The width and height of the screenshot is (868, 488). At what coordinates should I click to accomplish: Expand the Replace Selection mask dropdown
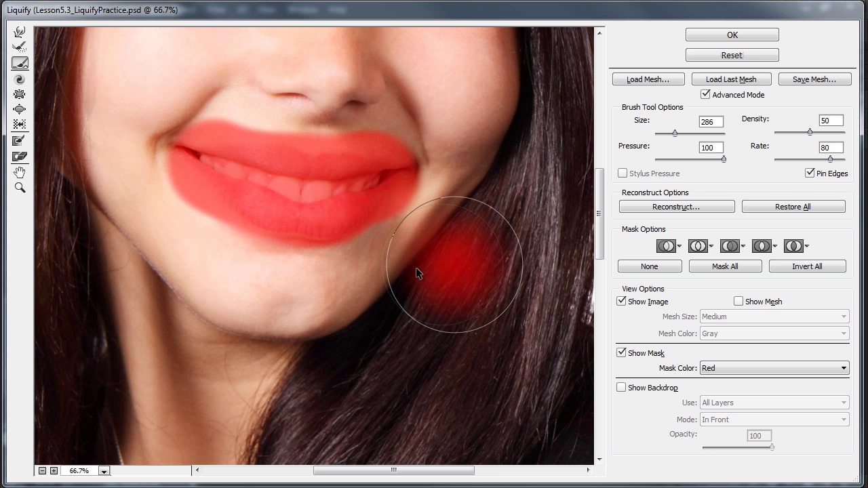click(x=679, y=246)
